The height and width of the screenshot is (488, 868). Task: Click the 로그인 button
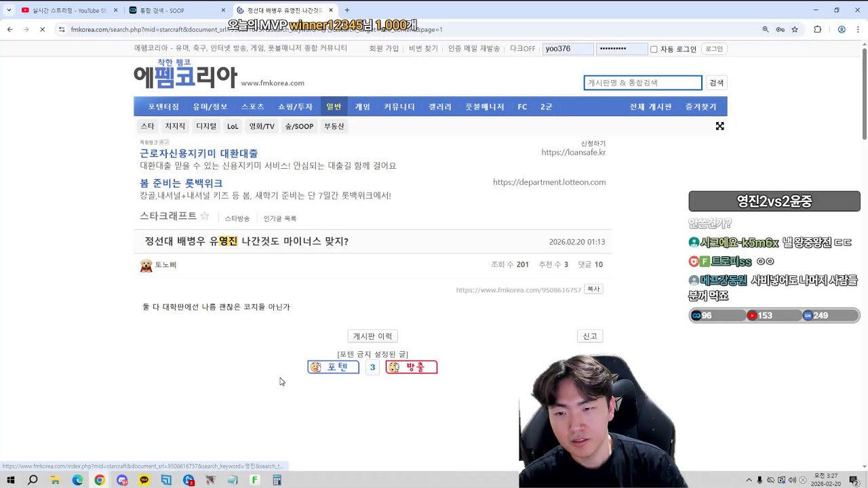coord(714,49)
